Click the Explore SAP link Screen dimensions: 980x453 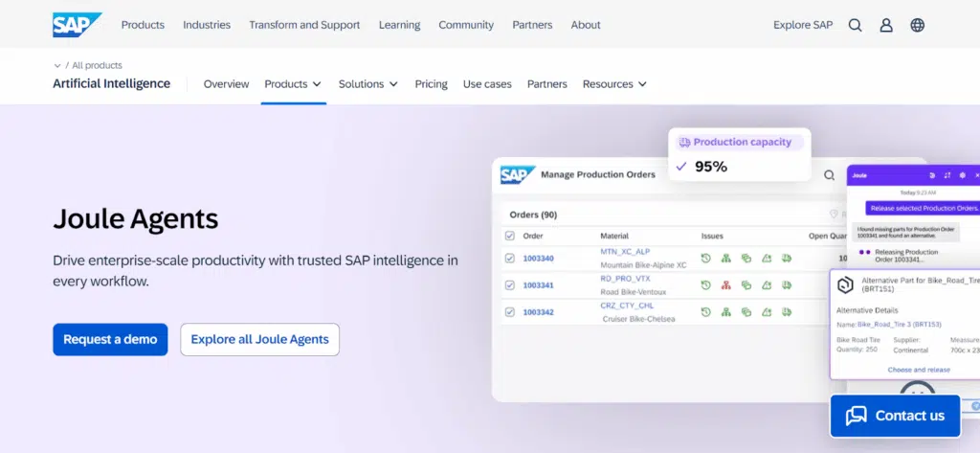(x=803, y=25)
